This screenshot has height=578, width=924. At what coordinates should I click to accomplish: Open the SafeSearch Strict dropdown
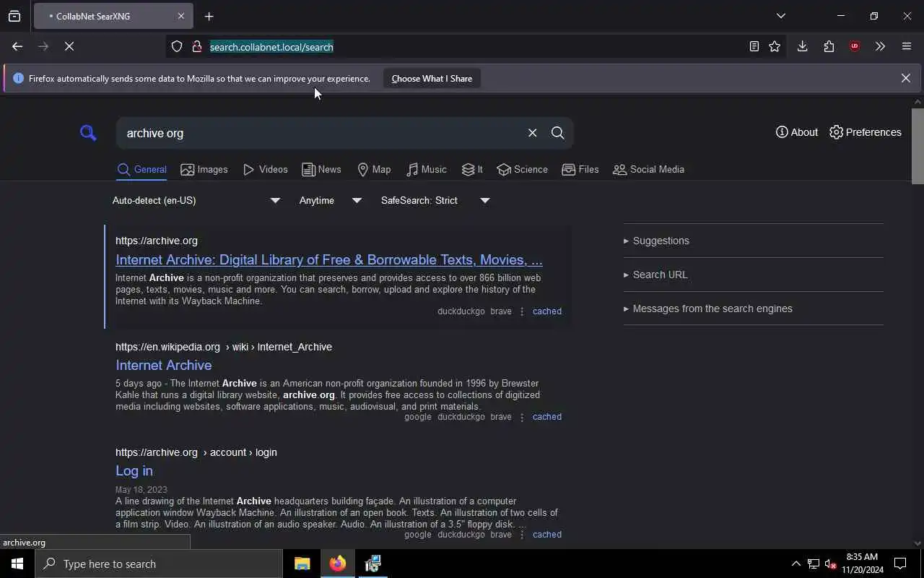pyautogui.click(x=435, y=200)
